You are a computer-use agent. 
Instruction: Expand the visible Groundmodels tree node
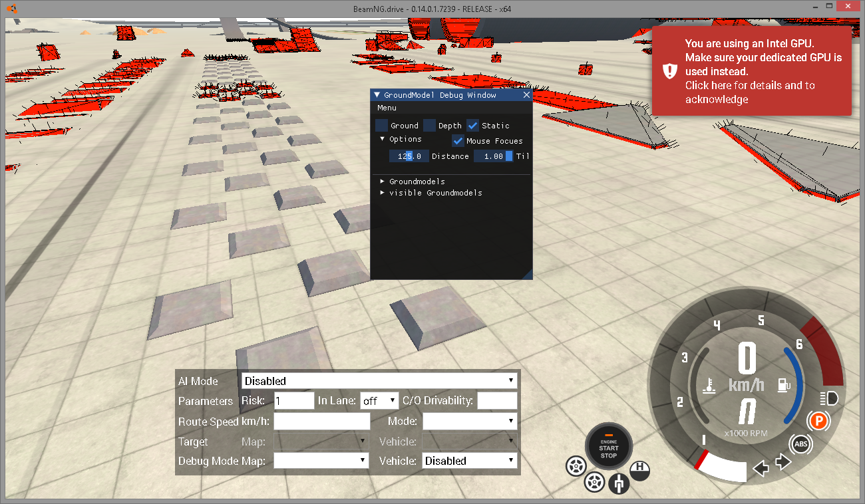tap(383, 192)
